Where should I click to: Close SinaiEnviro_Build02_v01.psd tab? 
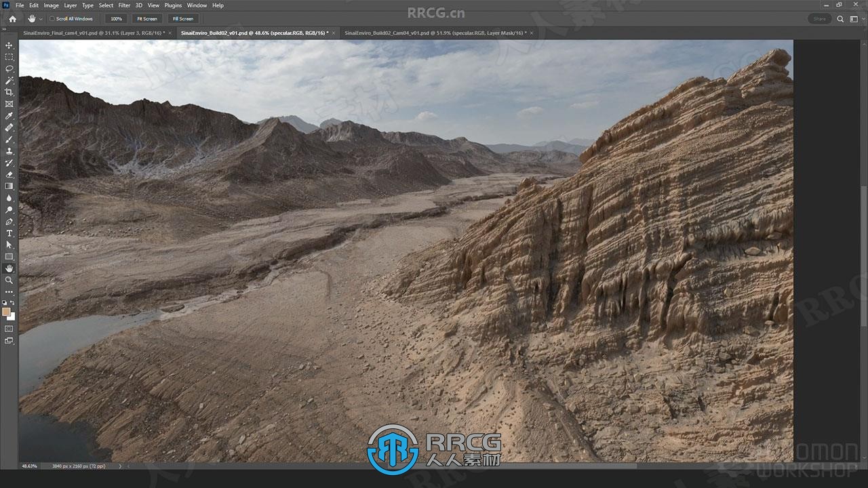334,33
